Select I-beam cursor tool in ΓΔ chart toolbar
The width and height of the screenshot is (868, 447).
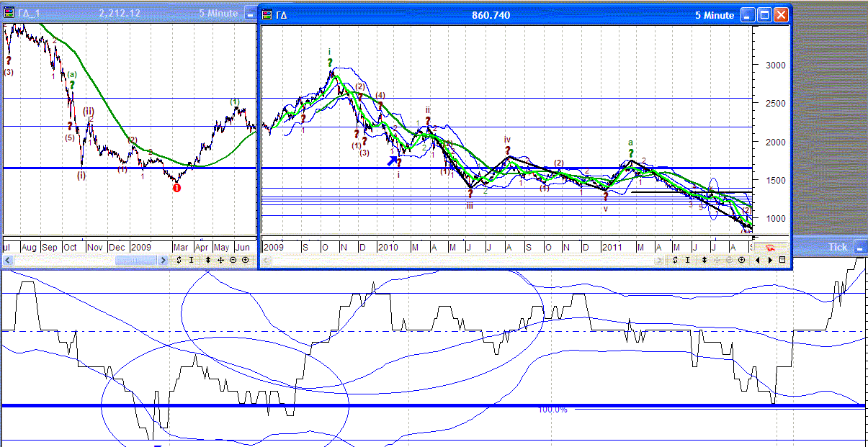click(x=687, y=259)
